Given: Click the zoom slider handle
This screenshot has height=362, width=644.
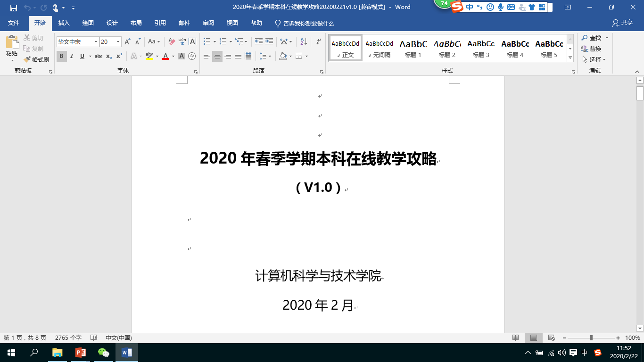Looking at the screenshot, I should [x=591, y=338].
